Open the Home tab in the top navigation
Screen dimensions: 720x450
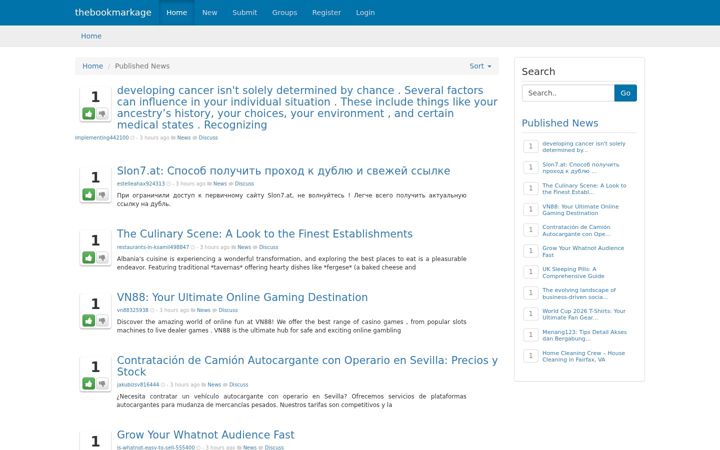pyautogui.click(x=177, y=12)
